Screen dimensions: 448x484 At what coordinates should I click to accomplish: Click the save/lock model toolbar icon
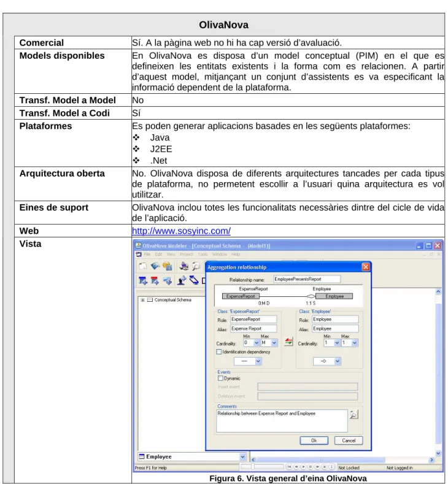pos(167,266)
